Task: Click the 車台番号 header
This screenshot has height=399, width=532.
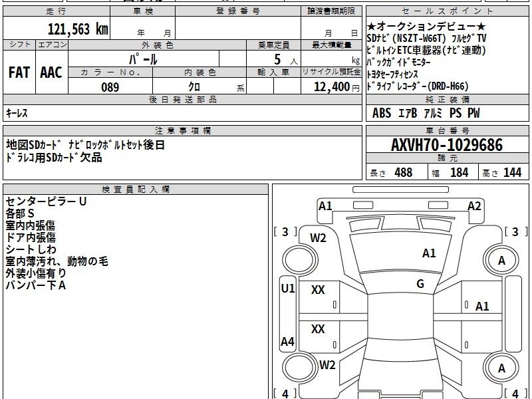Action: click(x=447, y=130)
